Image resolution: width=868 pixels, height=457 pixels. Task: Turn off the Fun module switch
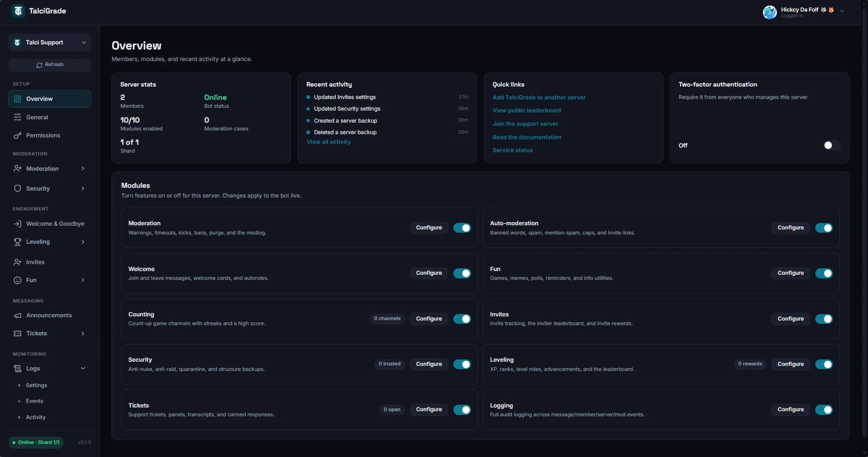[824, 273]
